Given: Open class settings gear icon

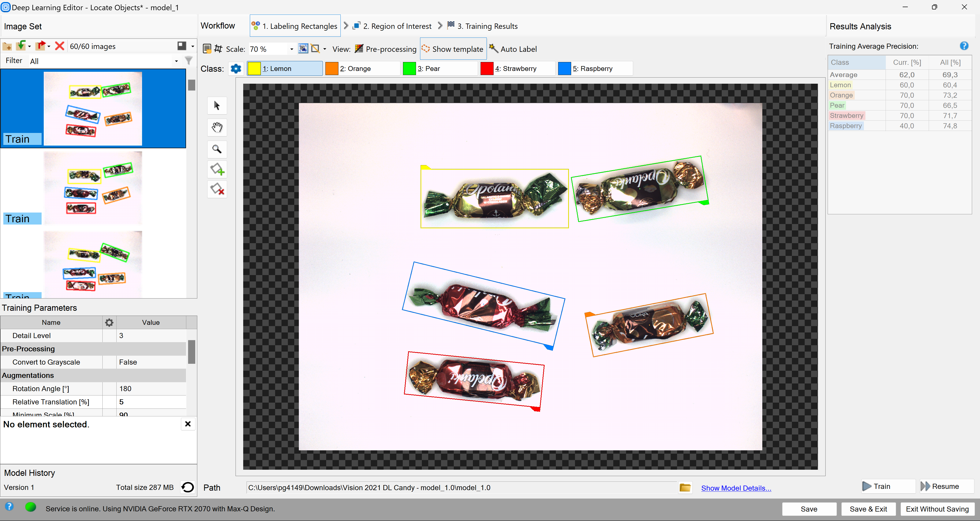Looking at the screenshot, I should (x=236, y=69).
